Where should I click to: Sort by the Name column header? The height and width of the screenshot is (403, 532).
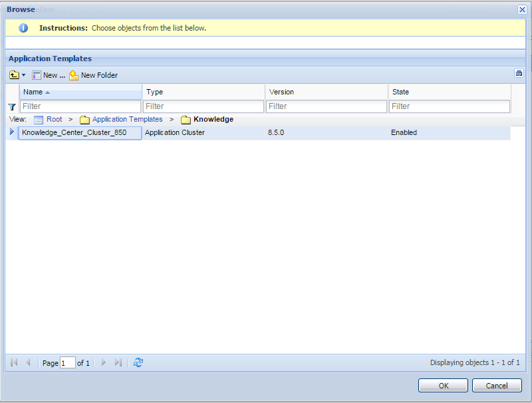tap(33, 92)
